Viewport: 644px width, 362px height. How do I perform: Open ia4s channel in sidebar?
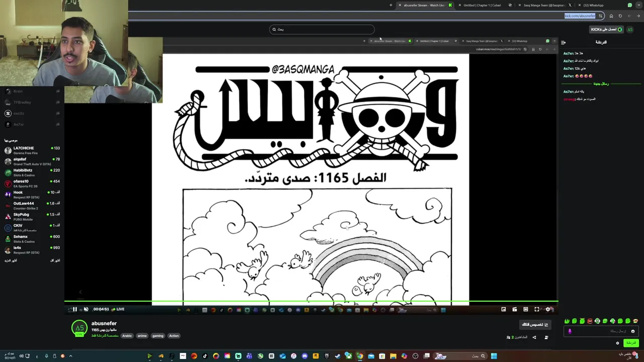pyautogui.click(x=32, y=250)
